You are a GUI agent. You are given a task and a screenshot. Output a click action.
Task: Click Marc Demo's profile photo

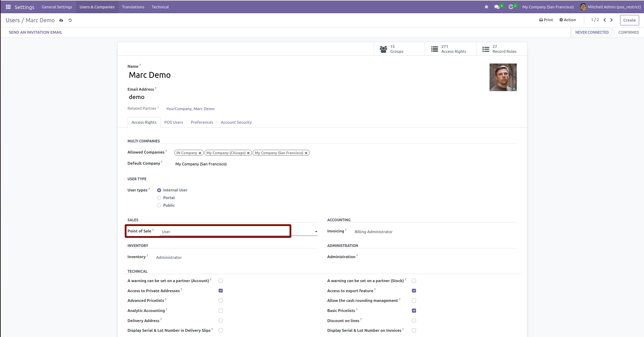(x=503, y=77)
